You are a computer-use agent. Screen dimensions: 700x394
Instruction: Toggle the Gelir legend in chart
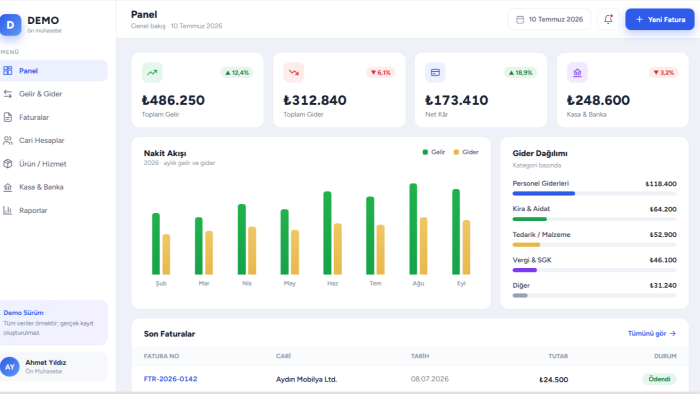[433, 152]
